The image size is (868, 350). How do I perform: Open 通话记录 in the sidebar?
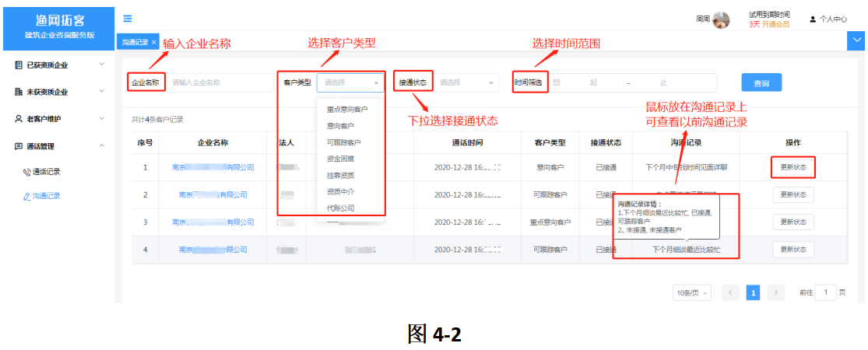tap(46, 172)
